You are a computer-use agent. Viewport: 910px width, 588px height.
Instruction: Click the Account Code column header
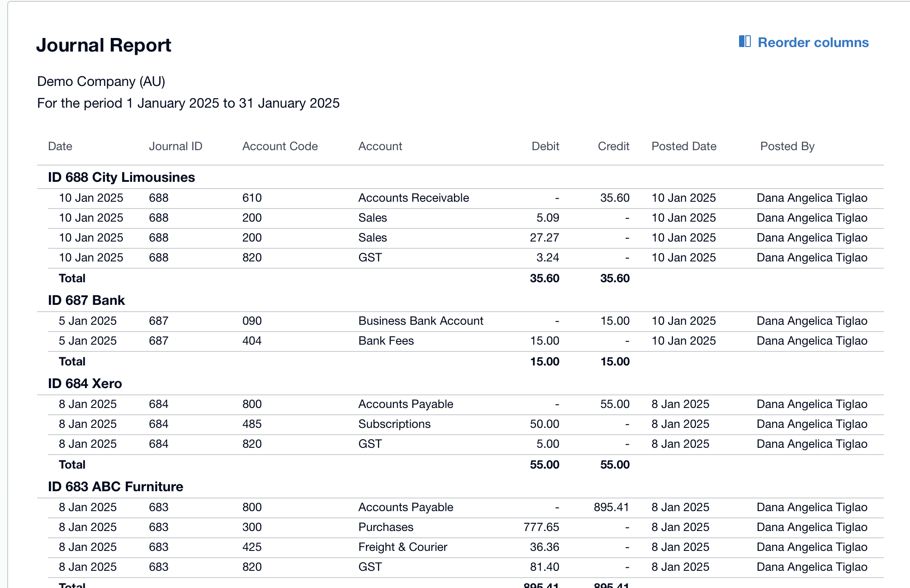[280, 146]
